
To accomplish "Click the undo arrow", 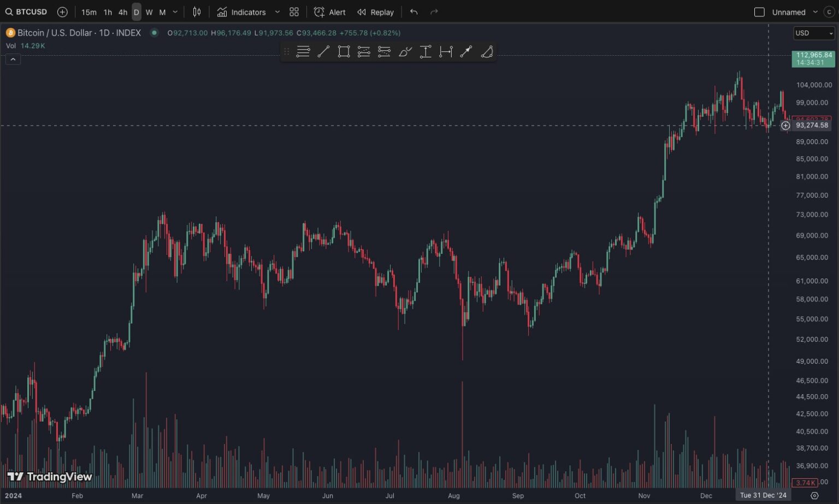I will click(x=414, y=12).
